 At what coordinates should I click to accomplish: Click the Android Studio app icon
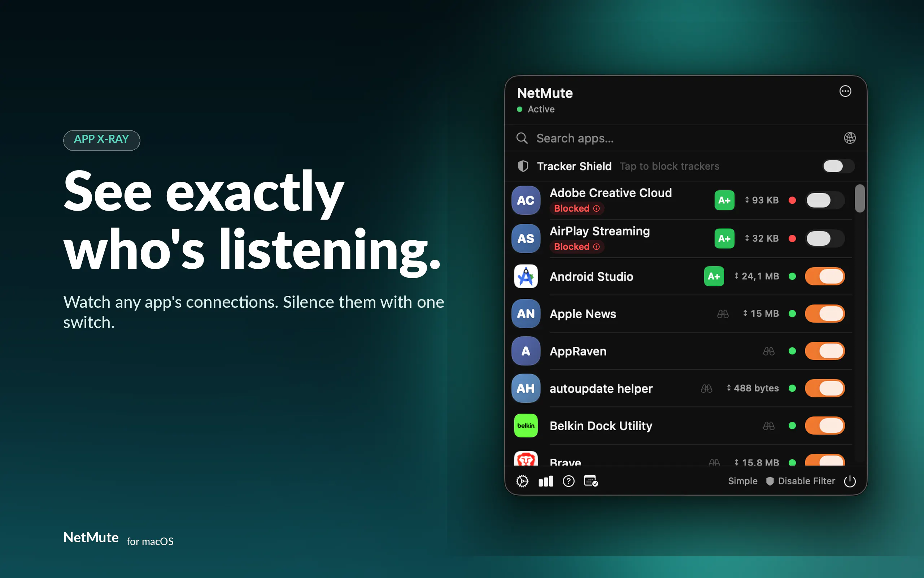coord(526,276)
